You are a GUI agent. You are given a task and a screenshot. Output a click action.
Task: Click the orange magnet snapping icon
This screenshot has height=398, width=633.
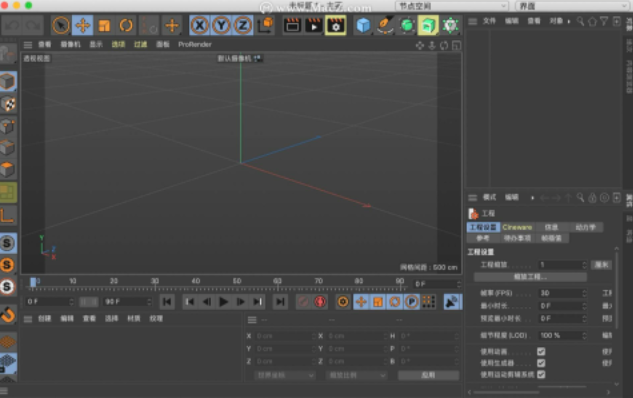[8, 315]
